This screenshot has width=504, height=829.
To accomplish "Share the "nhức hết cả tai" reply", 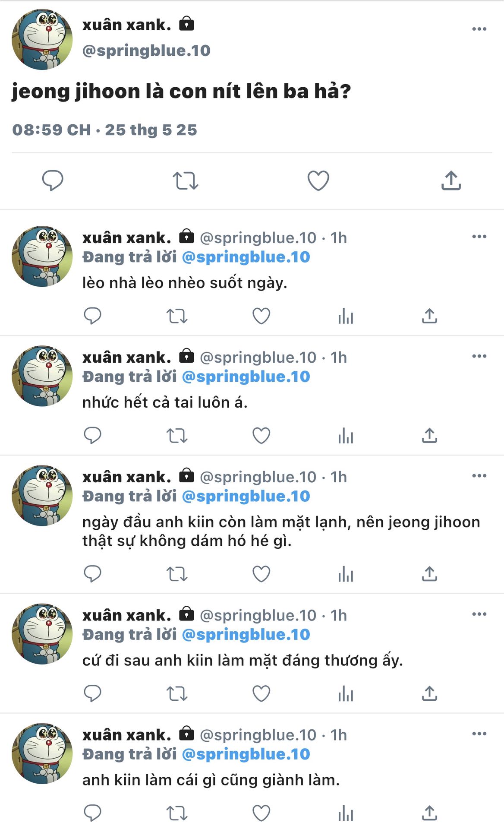I will (x=429, y=436).
